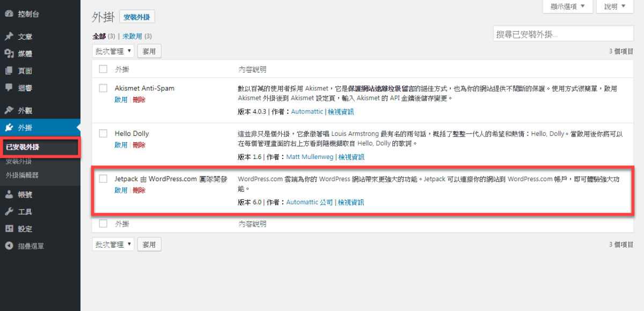This screenshot has width=644, height=311.
Task: Click the 外掛 plug icon in sidebar
Action: pyautogui.click(x=9, y=128)
